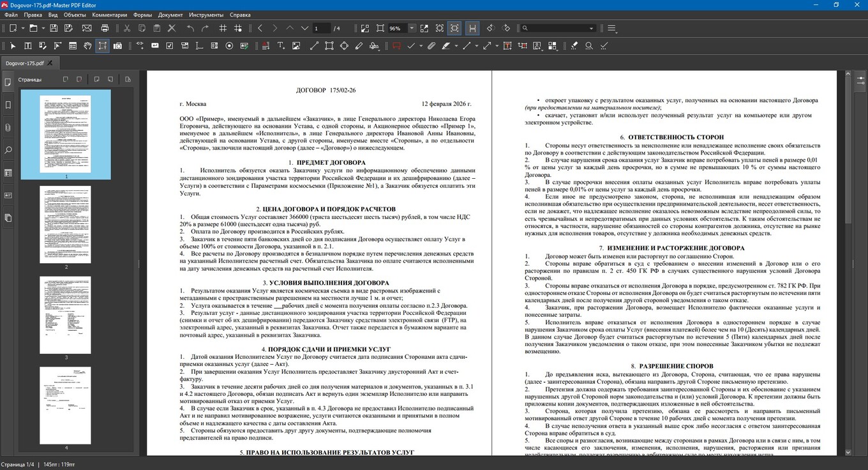Open the arrow measurement tool dropdown
Screen dimensions: 868x470
pyautogui.click(x=497, y=46)
